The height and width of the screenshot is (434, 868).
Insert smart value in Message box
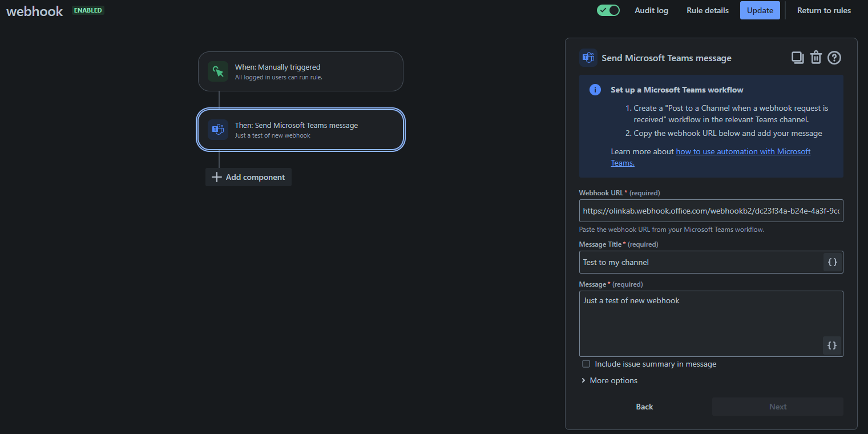coord(832,345)
